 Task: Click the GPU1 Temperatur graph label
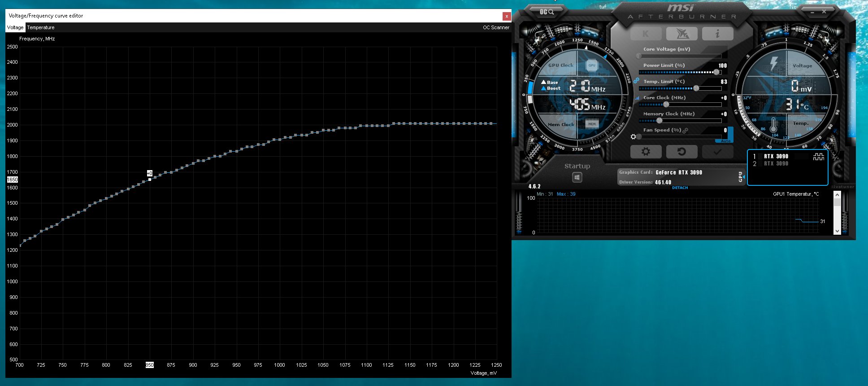click(796, 194)
